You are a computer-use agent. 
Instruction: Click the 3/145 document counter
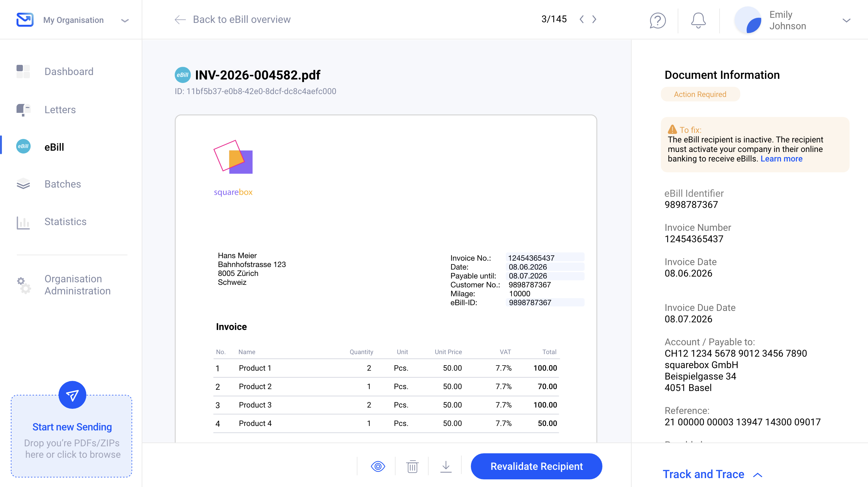click(x=554, y=19)
